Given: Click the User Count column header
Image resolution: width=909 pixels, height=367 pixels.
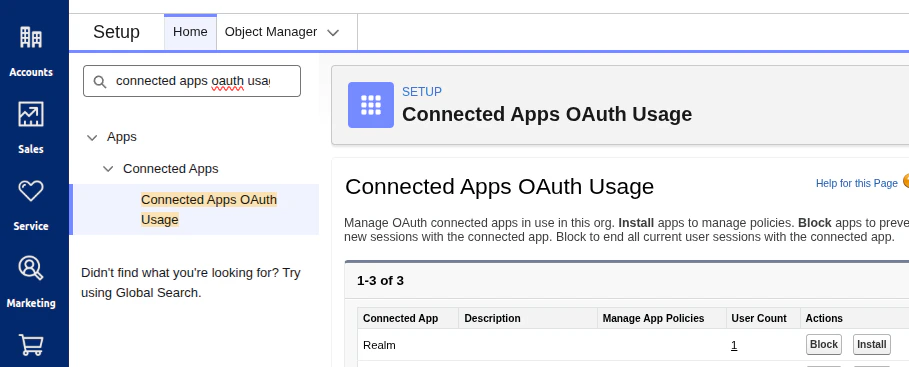Looking at the screenshot, I should point(763,318).
